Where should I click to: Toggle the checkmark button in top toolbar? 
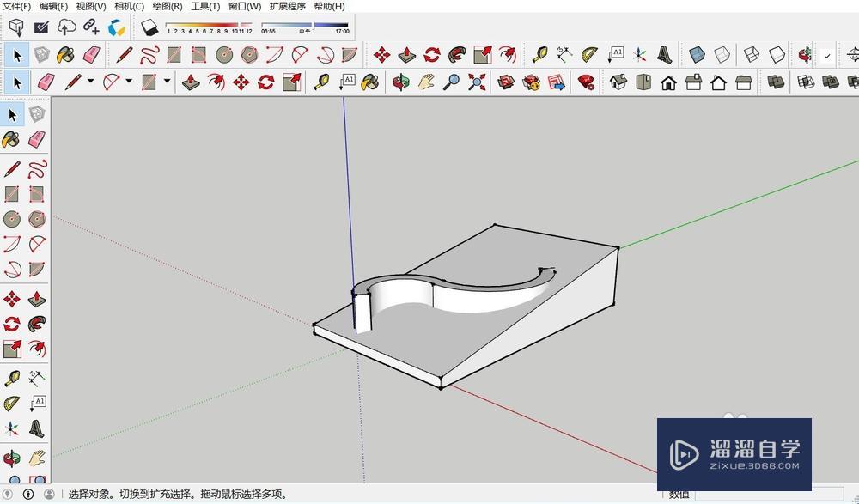click(827, 55)
